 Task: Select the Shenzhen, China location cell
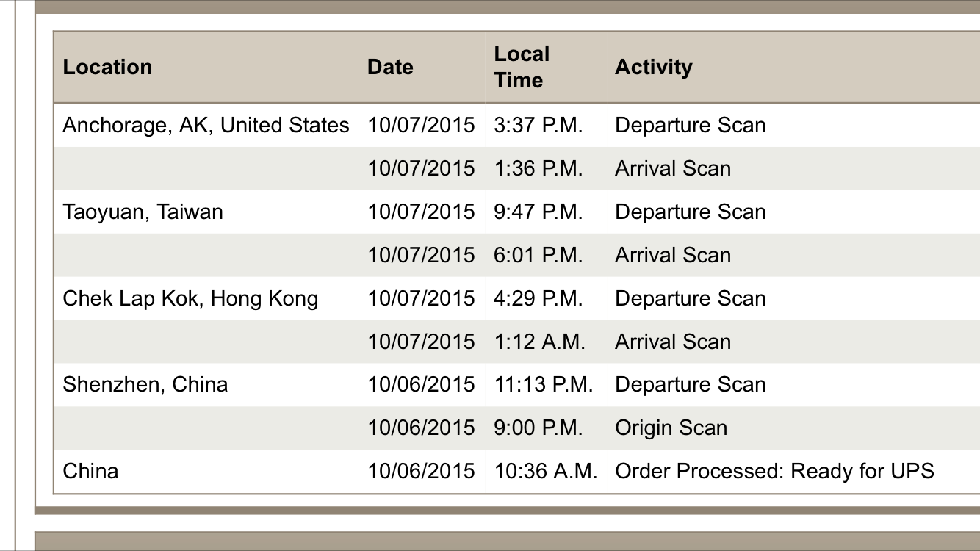[x=145, y=384]
